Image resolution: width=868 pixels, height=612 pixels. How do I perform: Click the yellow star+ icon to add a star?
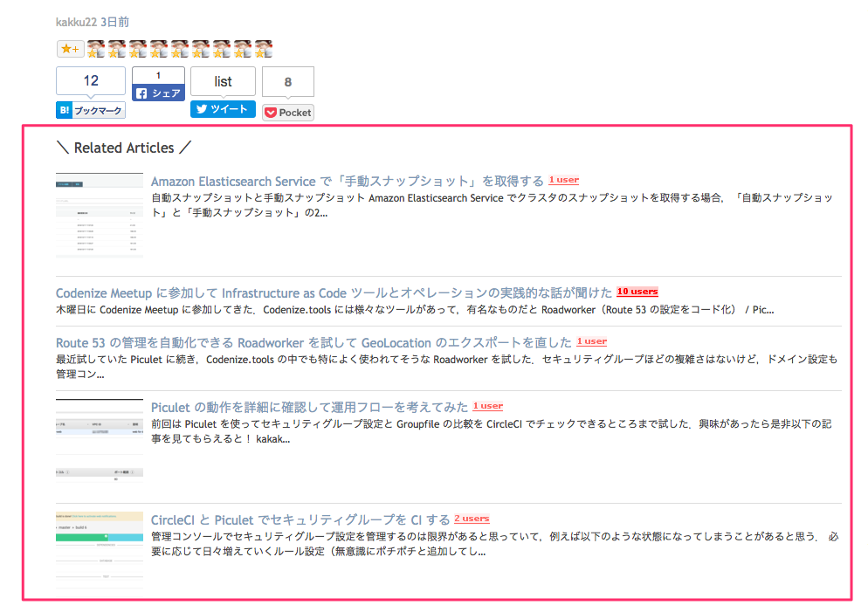(70, 49)
